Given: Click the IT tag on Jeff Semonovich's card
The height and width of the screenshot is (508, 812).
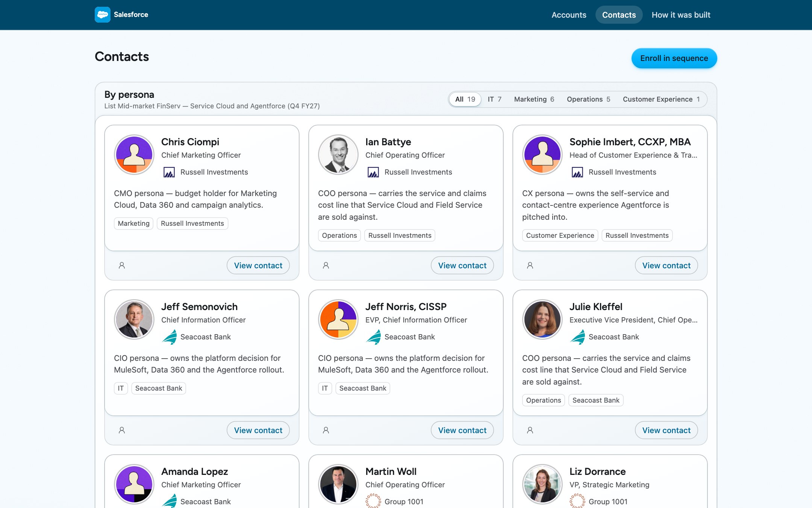Looking at the screenshot, I should point(121,388).
